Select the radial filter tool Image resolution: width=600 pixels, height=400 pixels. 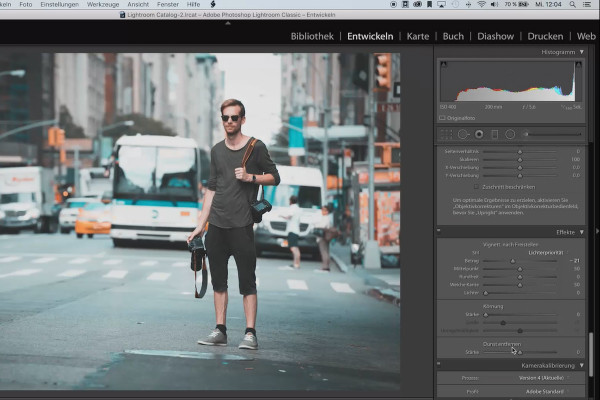coord(510,133)
